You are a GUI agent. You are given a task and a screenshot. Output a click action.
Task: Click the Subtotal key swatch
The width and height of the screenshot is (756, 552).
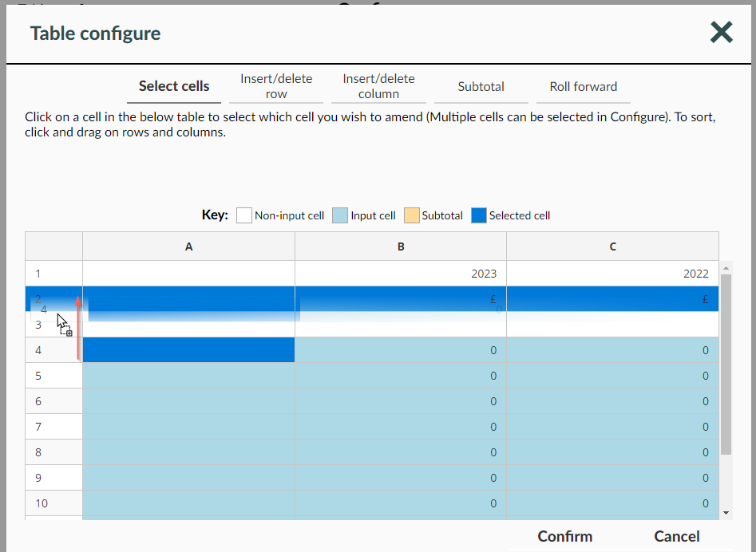[x=411, y=215]
